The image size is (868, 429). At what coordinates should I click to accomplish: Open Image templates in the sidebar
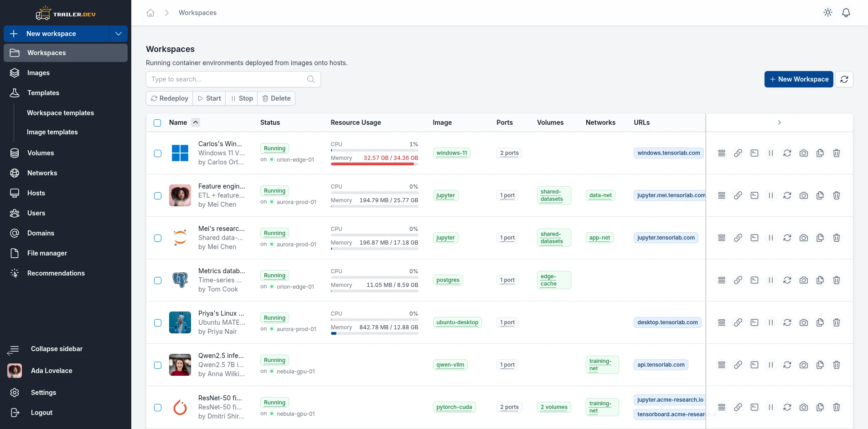pos(52,132)
